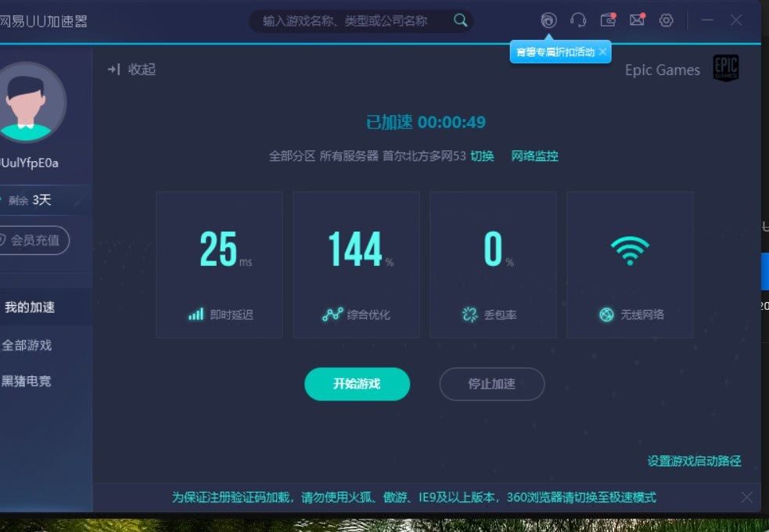
Task: Click the 25 ms latency value
Action: click(x=225, y=250)
